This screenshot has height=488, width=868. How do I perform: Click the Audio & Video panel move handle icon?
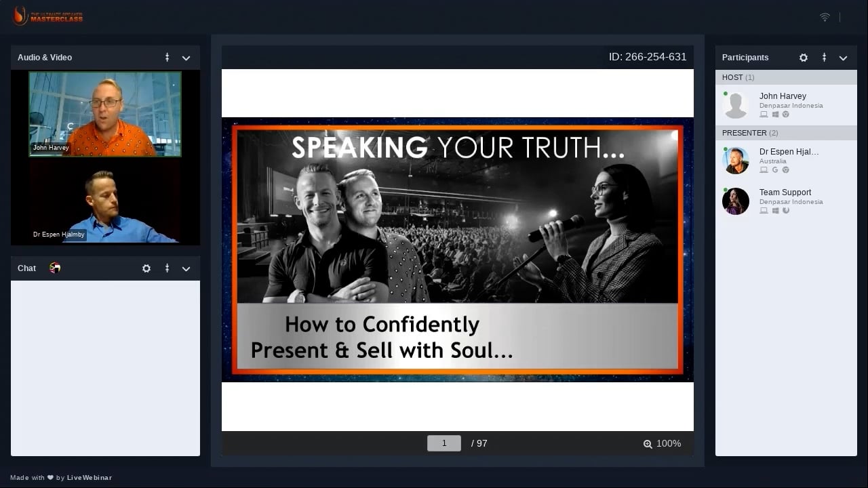click(x=167, y=58)
